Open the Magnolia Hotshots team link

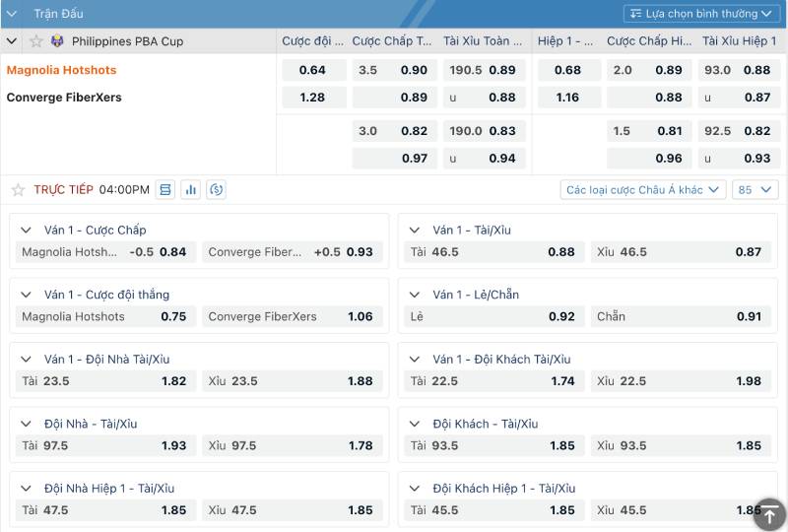61,70
